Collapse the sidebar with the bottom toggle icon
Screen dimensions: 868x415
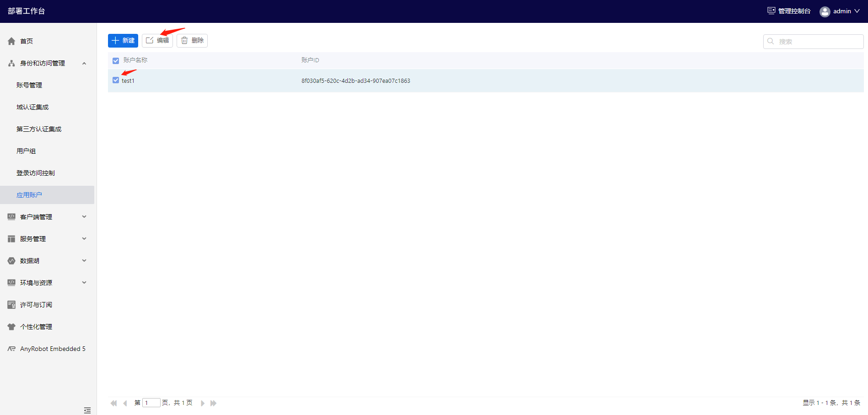(87, 410)
